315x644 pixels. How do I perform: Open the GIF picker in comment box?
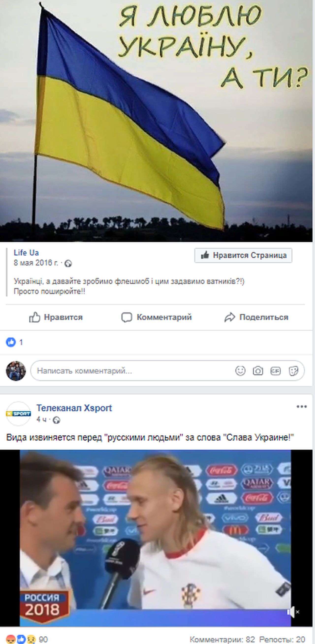275,371
